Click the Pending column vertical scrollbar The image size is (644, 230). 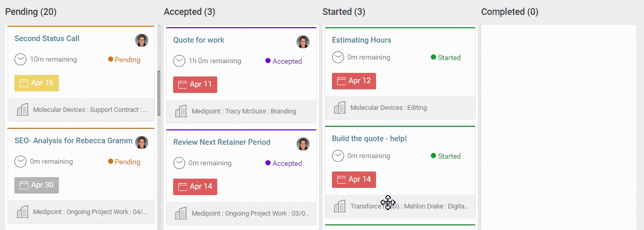coord(159,92)
